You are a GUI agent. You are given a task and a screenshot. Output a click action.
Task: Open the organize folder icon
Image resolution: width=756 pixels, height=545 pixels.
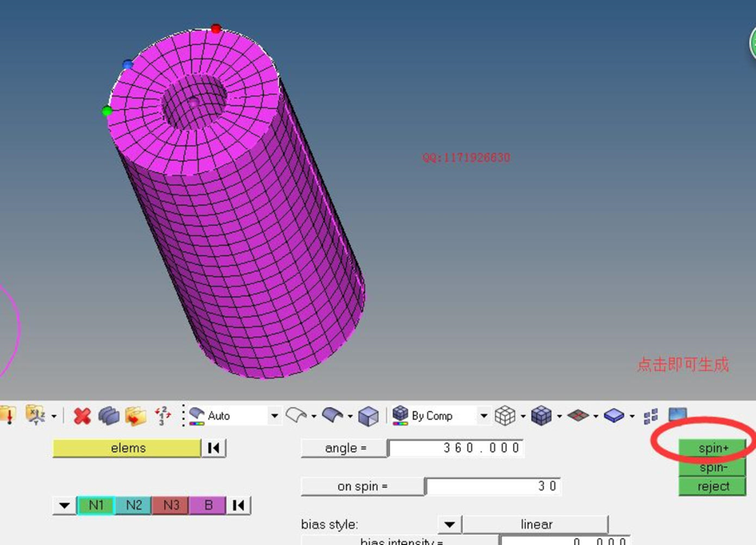coord(136,415)
